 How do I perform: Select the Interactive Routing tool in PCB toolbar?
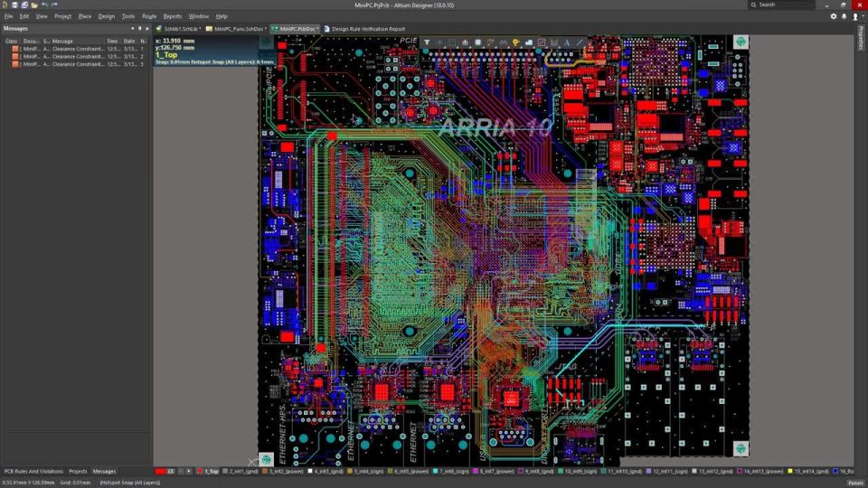tap(490, 42)
